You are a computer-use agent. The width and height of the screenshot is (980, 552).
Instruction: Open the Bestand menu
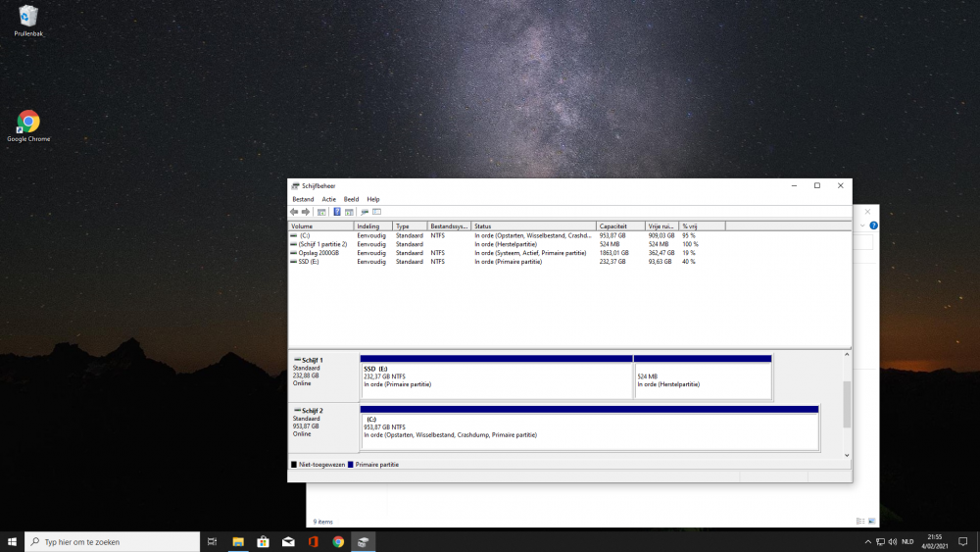(x=303, y=199)
